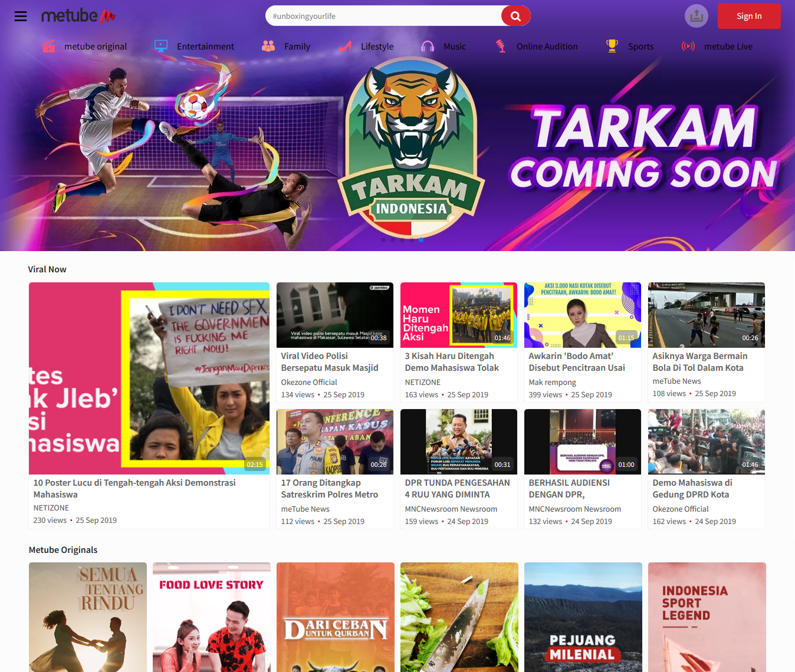Click the Online Audition microphone icon
Screen dimensions: 795x672
pos(501,45)
